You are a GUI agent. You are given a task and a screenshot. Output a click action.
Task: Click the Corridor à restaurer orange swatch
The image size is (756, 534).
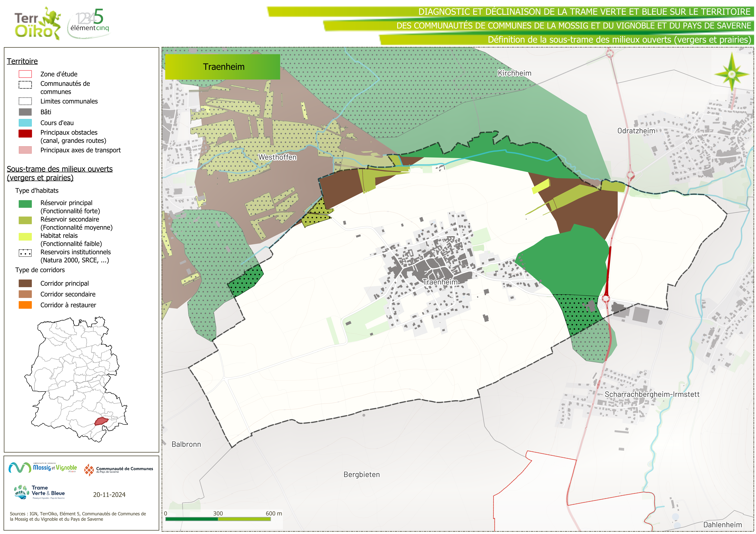(x=25, y=305)
